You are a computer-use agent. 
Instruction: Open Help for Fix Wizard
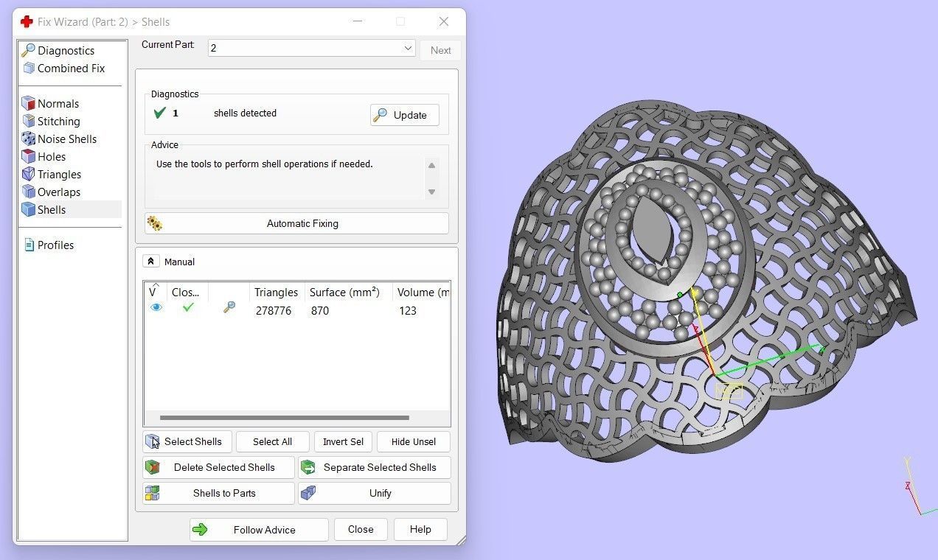420,529
